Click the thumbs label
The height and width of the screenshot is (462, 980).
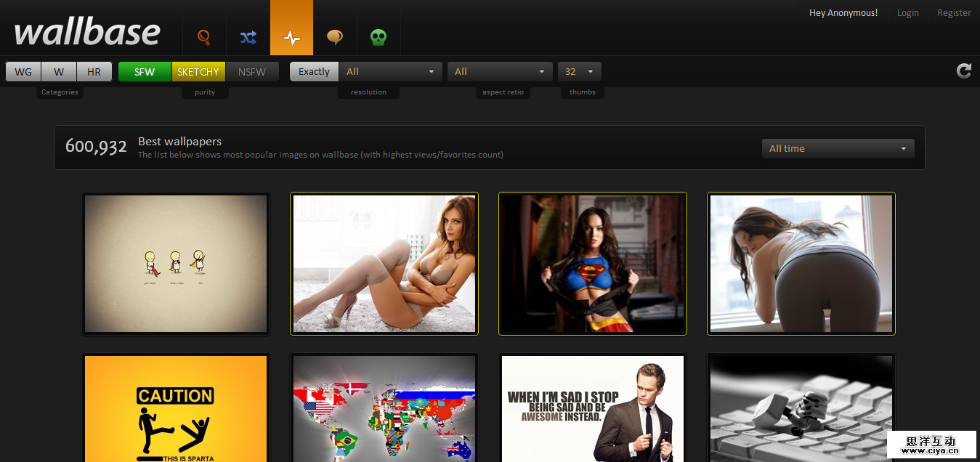coord(583,92)
